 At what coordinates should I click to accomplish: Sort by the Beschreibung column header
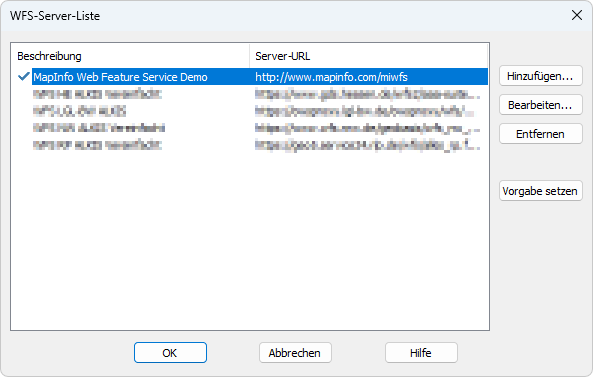click(x=130, y=56)
